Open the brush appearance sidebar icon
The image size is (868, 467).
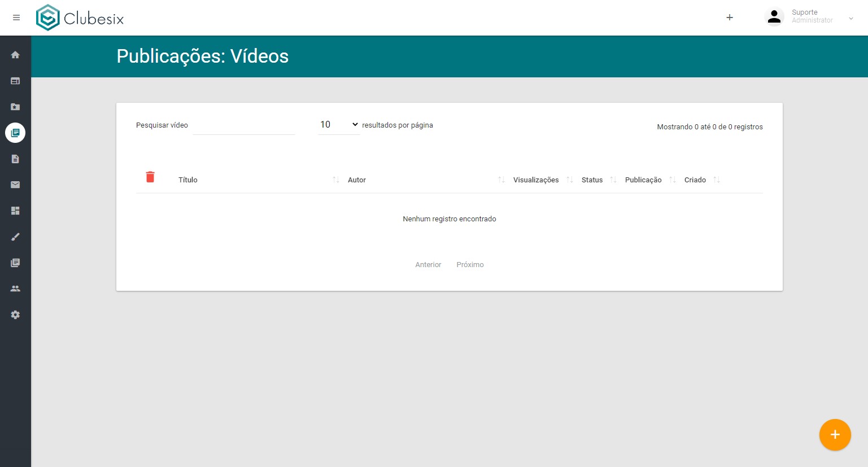point(15,237)
